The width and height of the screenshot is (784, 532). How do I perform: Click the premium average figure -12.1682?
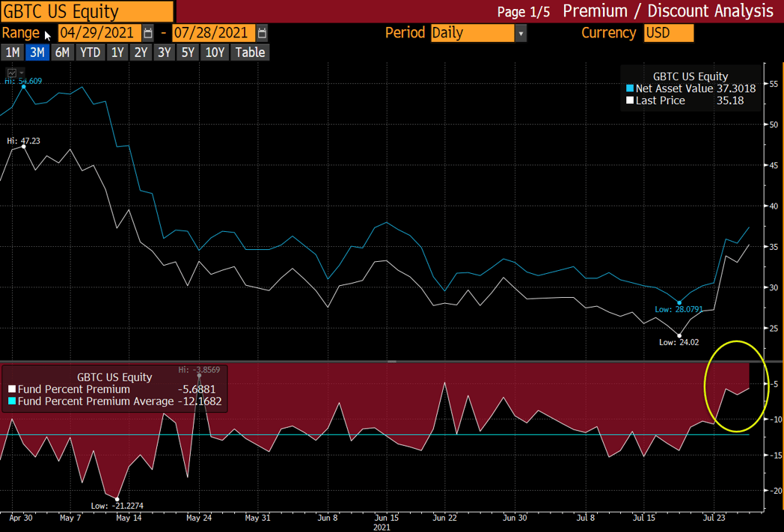click(200, 401)
